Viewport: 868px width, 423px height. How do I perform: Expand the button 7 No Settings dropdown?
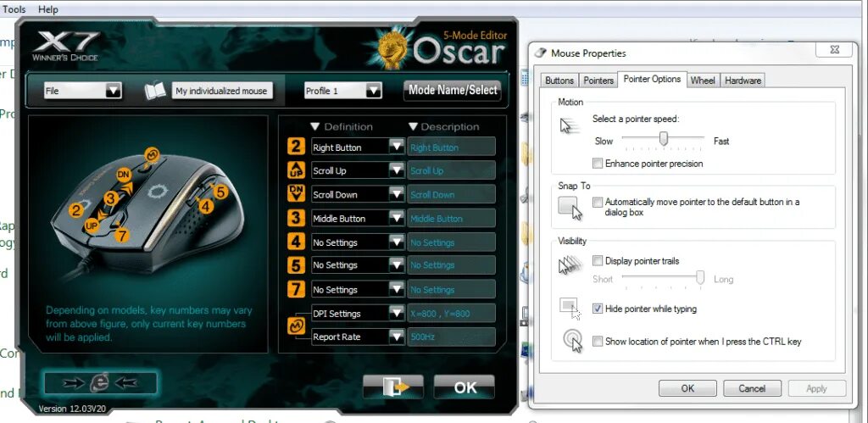[x=397, y=289]
